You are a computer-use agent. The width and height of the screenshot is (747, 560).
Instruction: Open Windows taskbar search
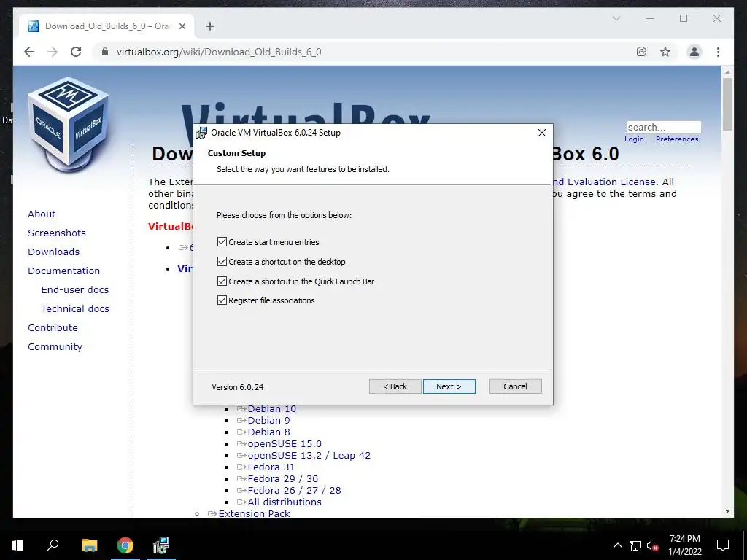pyautogui.click(x=53, y=545)
